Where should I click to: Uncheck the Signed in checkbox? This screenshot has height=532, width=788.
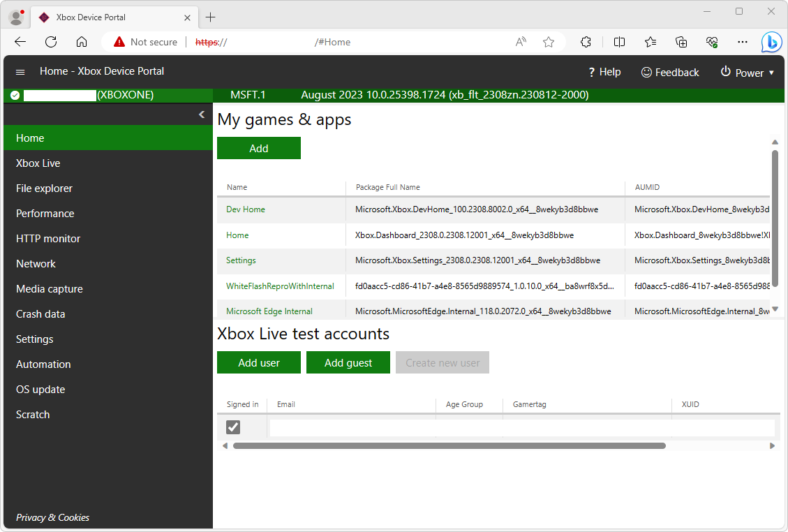click(232, 427)
